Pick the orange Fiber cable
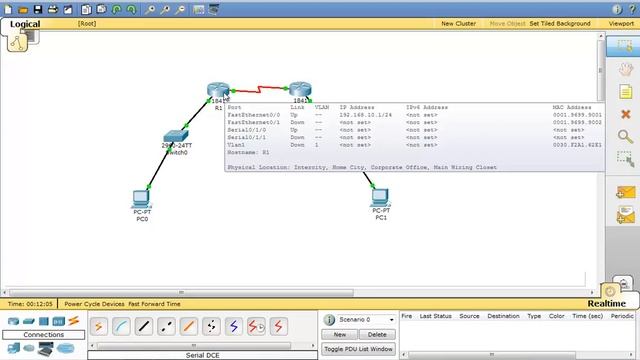Image resolution: width=640 pixels, height=360 pixels. point(189,327)
